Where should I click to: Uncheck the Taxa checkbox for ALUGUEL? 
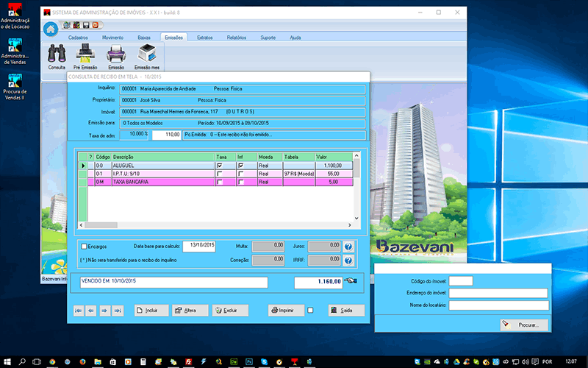coord(220,166)
